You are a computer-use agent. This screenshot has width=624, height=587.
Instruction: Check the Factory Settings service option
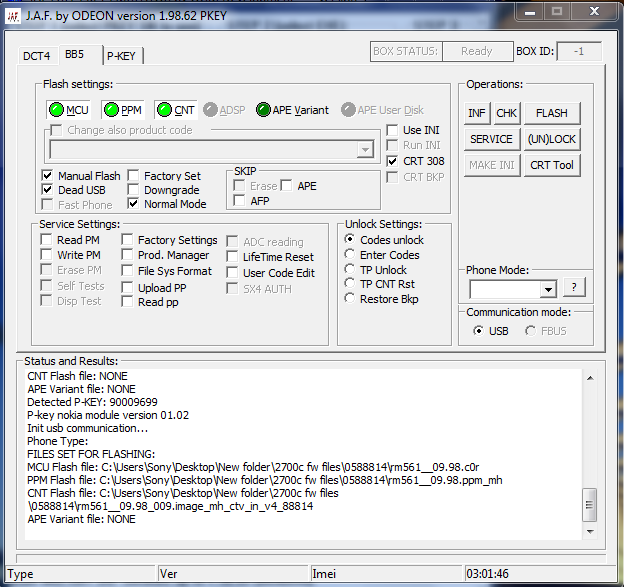[127, 240]
